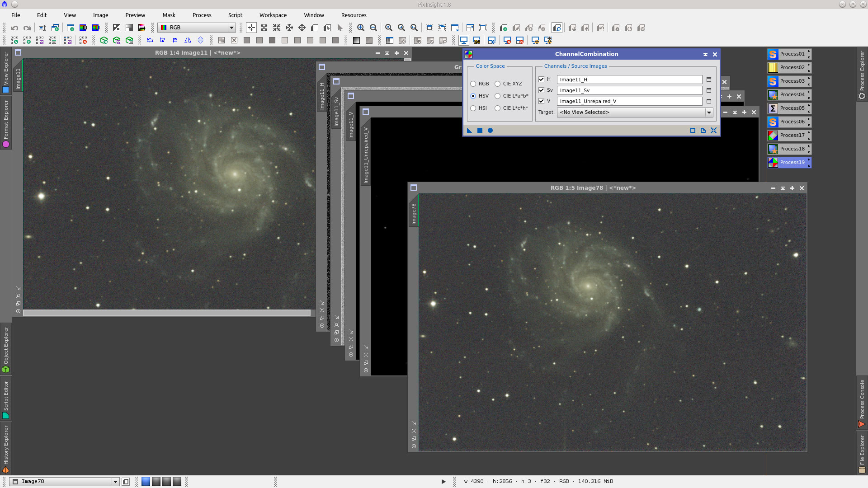
Task: Click the horizontal scrollbar of the Image11 window
Action: (x=167, y=313)
